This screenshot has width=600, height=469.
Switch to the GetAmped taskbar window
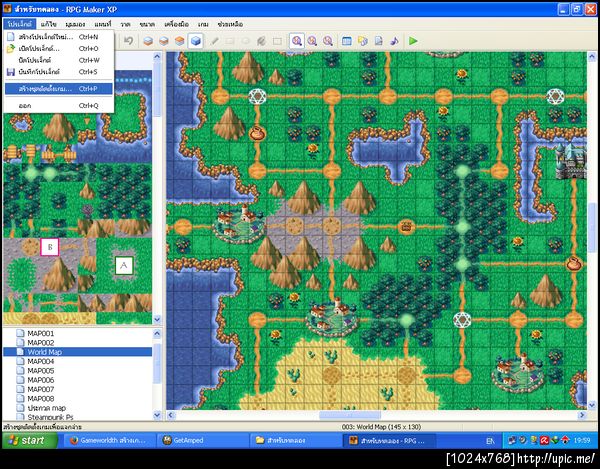[x=204, y=440]
